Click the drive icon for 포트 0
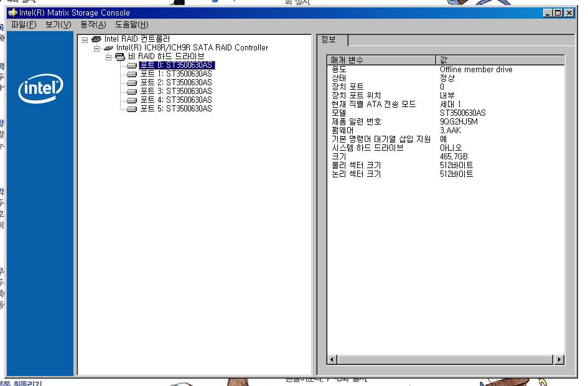588x386 pixels. coord(132,65)
